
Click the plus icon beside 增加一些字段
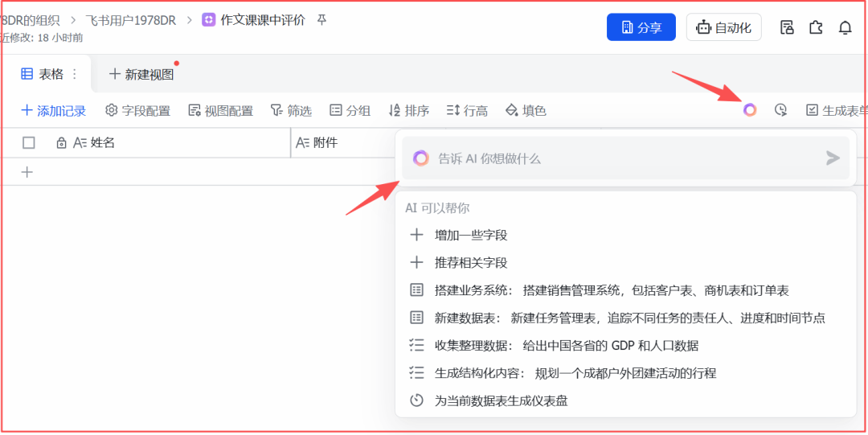tap(416, 235)
